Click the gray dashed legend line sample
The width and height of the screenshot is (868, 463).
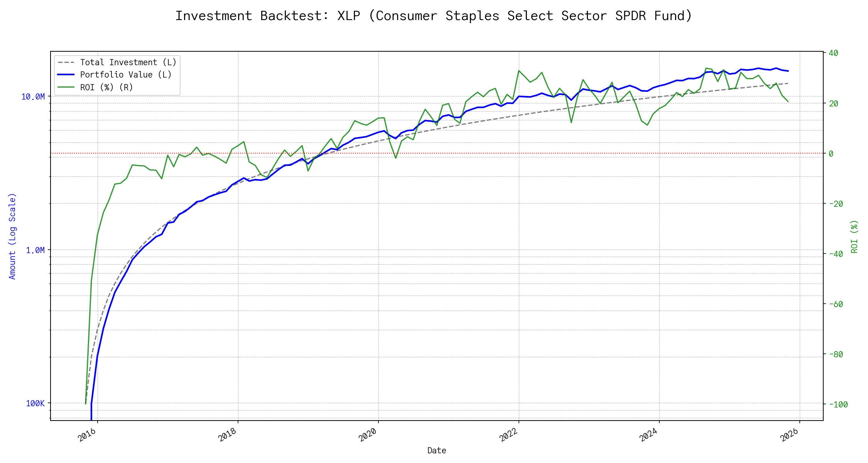[x=66, y=63]
